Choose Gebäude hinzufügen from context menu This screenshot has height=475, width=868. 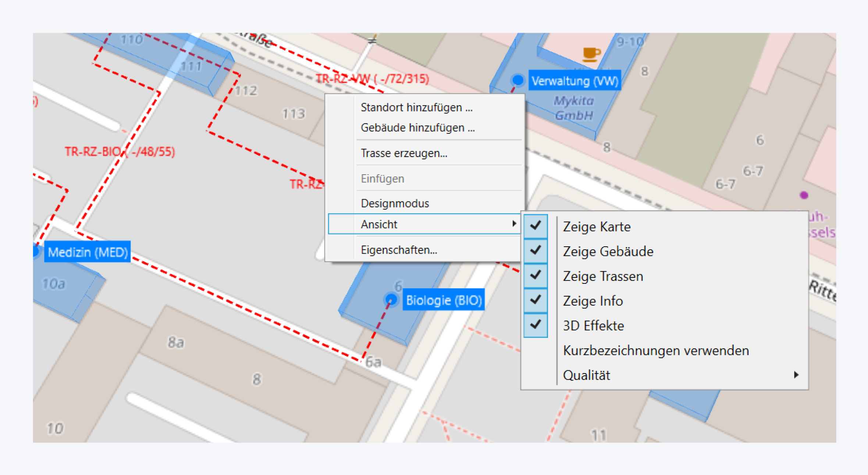(x=417, y=128)
